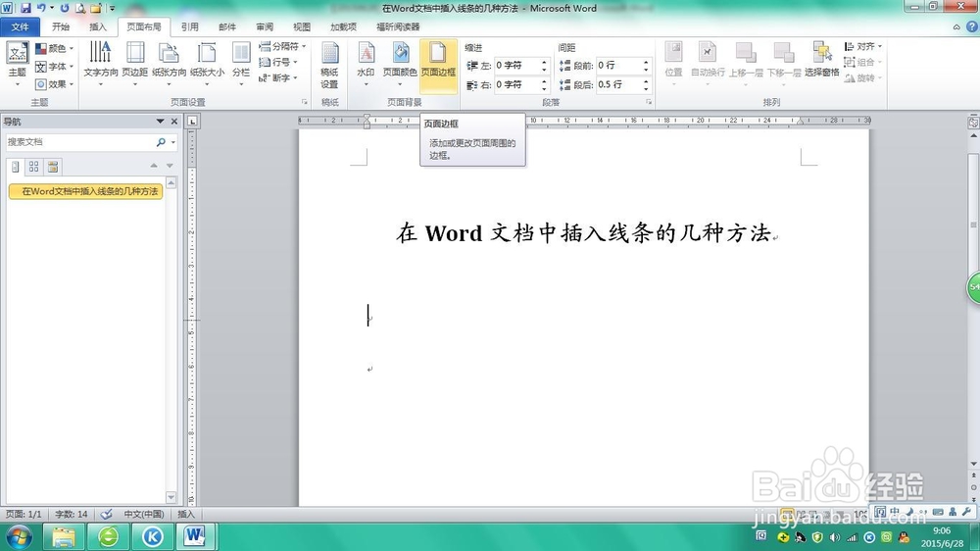Toggle ruler view button above scrollbar

coord(973,124)
